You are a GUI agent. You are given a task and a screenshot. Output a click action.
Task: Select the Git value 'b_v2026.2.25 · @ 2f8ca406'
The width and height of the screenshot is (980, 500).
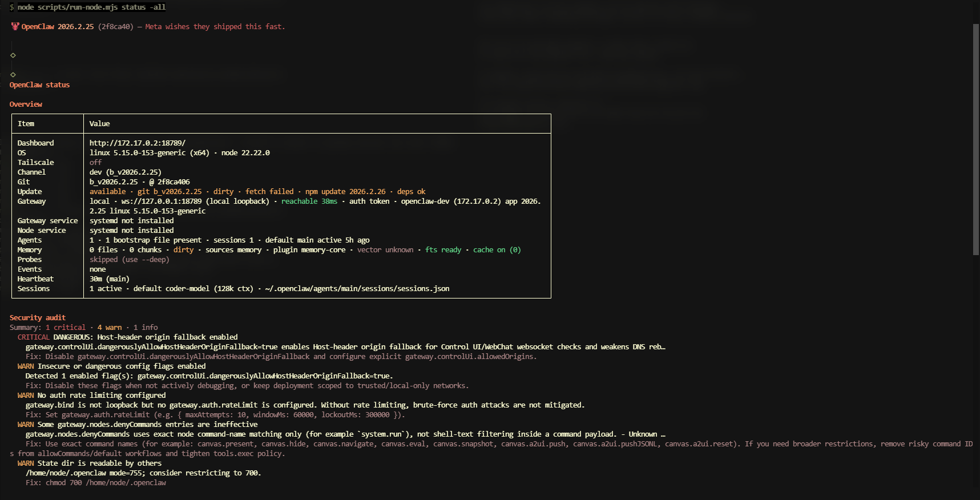[x=140, y=182]
